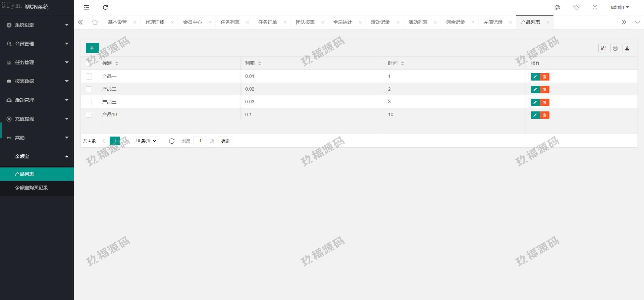Tick the checkbox for 产品三
644x300 pixels.
(89, 102)
